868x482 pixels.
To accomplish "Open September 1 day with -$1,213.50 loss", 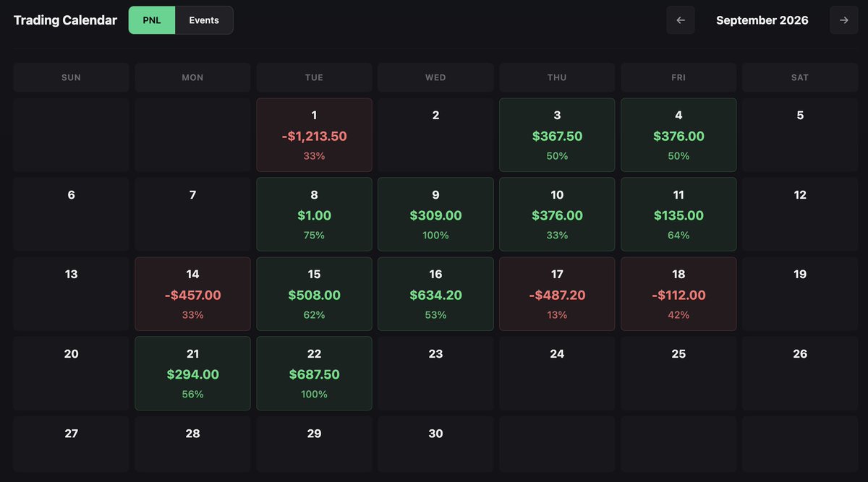I will [314, 135].
